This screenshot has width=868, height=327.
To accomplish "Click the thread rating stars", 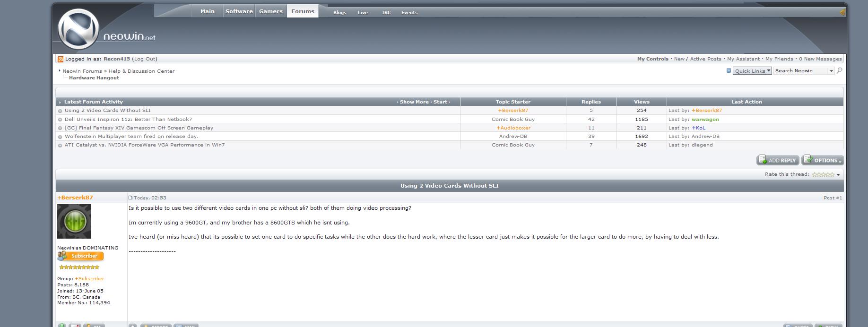I will coord(823,174).
